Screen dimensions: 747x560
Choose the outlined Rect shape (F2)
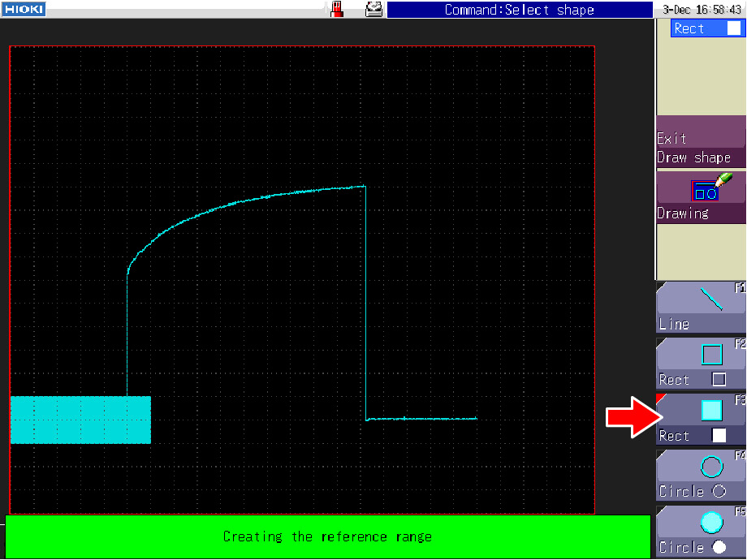tap(701, 364)
